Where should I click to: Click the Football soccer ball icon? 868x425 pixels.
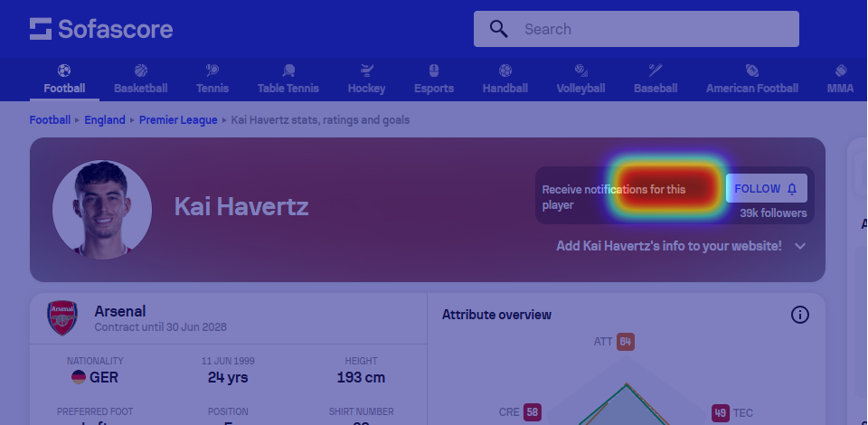64,71
